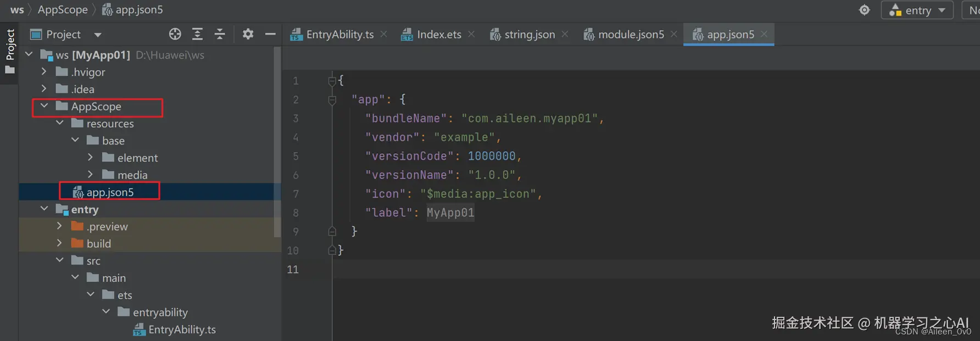
Task: Close the Index.ets tab
Action: (471, 34)
